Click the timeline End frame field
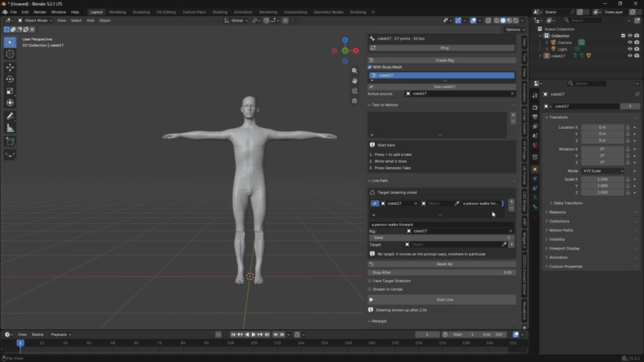 pos(493,334)
